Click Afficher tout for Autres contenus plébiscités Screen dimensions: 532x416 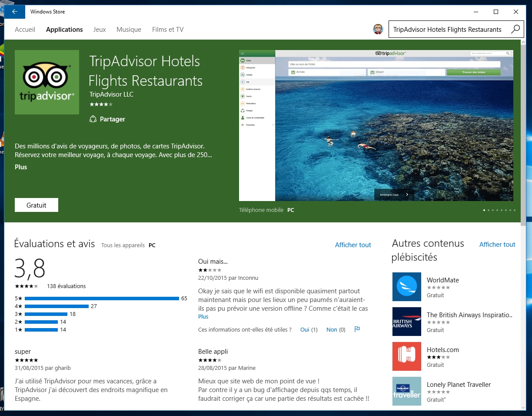pos(497,245)
